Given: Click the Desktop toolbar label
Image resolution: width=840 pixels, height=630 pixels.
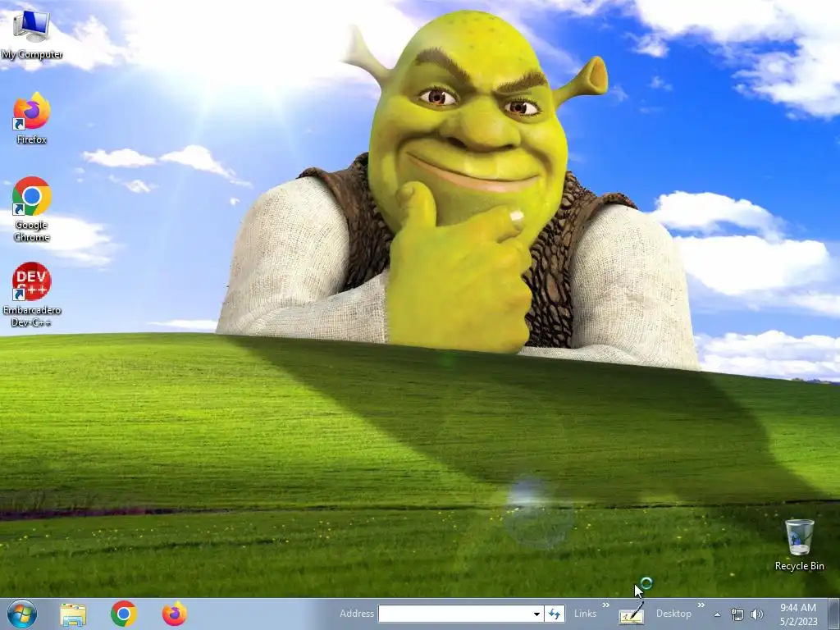Looking at the screenshot, I should (x=673, y=614).
